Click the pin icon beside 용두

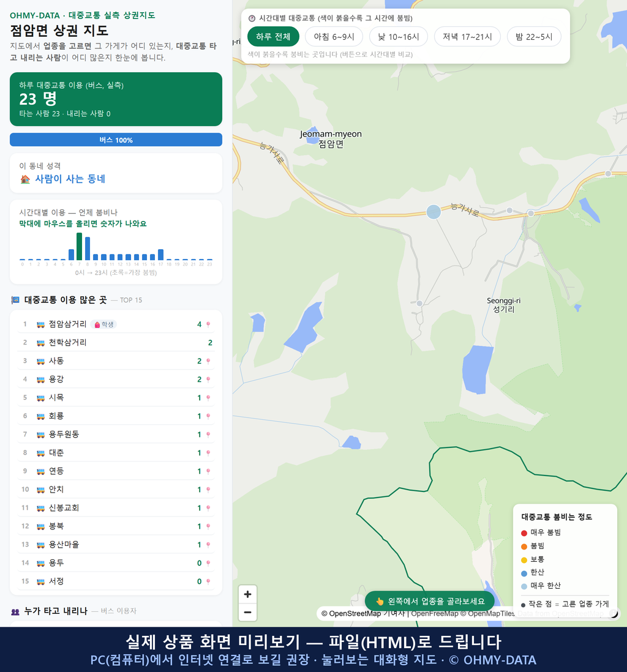pyautogui.click(x=208, y=563)
